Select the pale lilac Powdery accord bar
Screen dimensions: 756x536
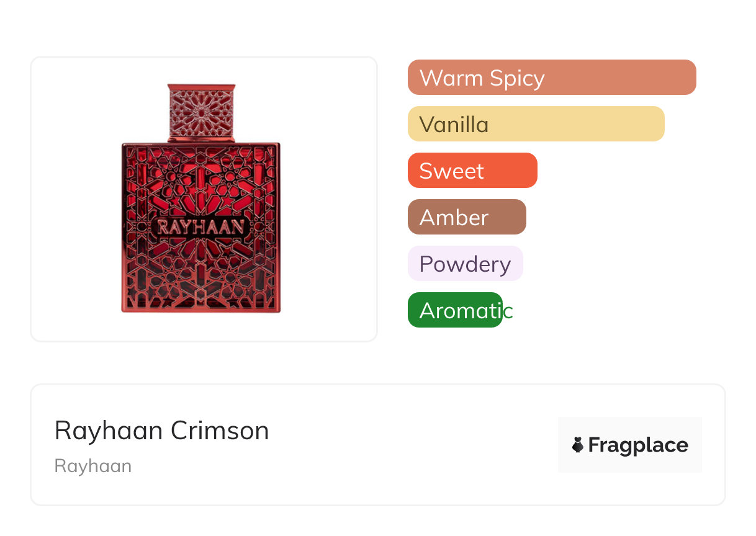465,264
